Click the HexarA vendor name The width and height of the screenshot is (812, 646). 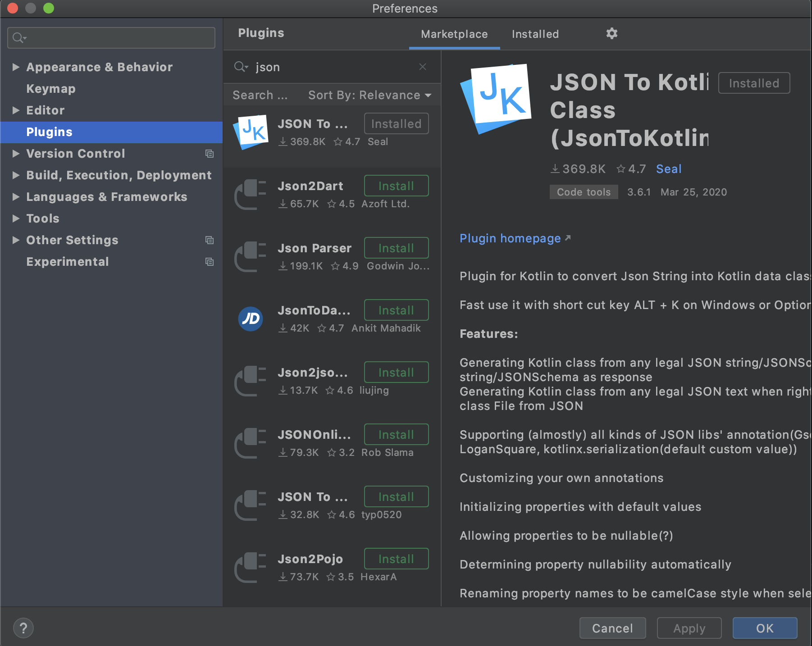(x=379, y=577)
